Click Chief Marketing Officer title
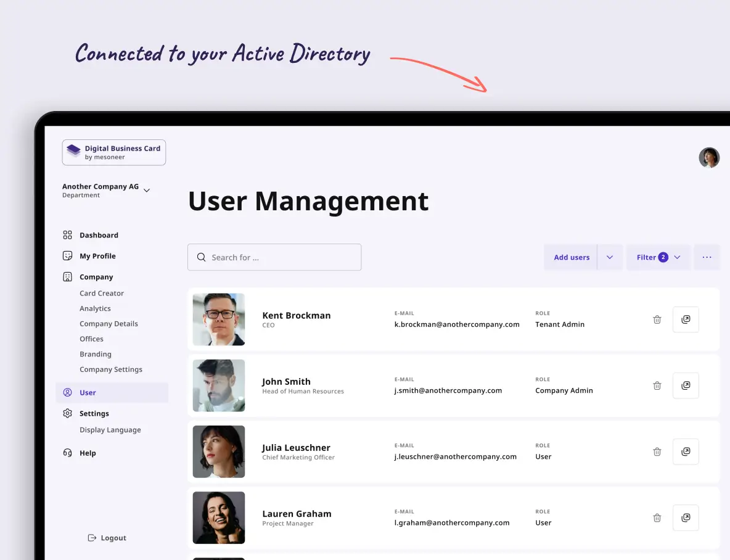730x560 pixels. coord(298,458)
